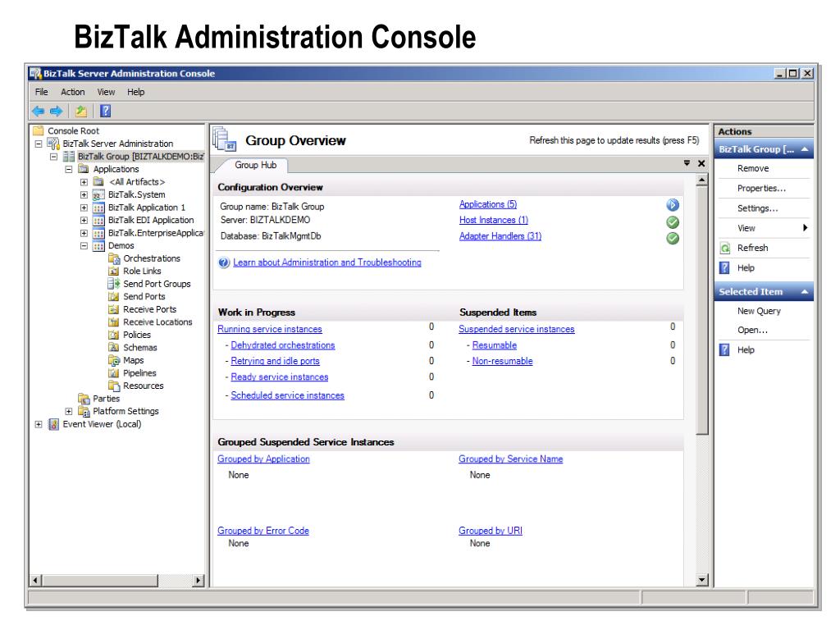
Task: Collapse the BizTalk Group actions section
Action: pos(805,149)
